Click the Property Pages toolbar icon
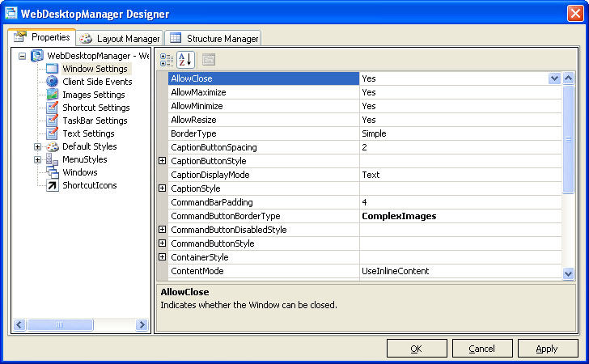This screenshot has width=589, height=364. (208, 59)
